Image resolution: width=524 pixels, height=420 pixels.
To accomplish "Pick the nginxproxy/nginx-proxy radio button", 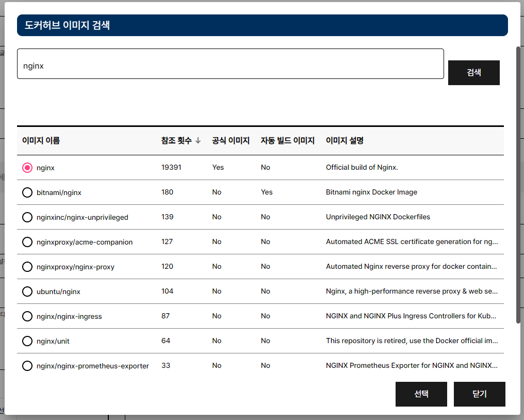I will (27, 267).
